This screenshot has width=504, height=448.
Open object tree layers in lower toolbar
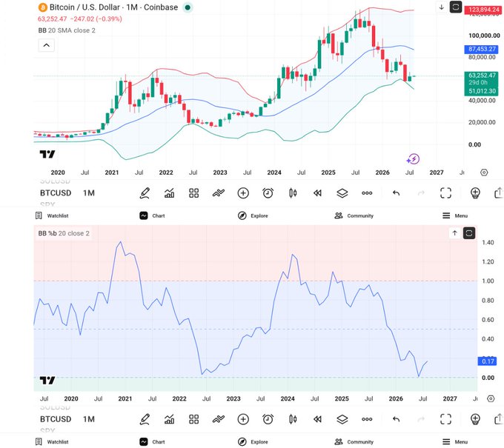(x=342, y=419)
